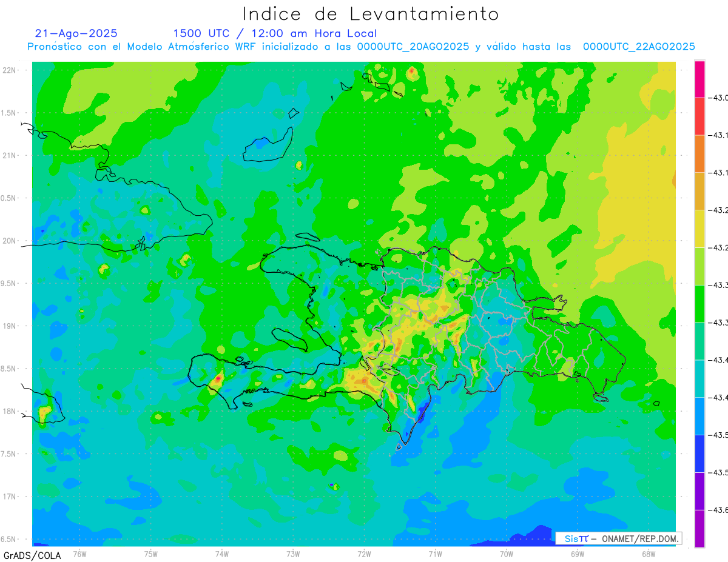Pick the dark orange swatch in the color scale
728x562 pixels.
(699, 154)
